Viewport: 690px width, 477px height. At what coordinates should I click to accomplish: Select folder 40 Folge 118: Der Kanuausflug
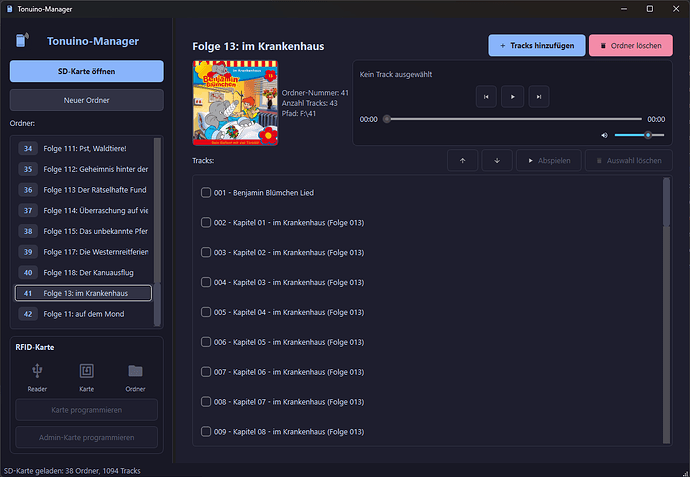[x=83, y=273]
